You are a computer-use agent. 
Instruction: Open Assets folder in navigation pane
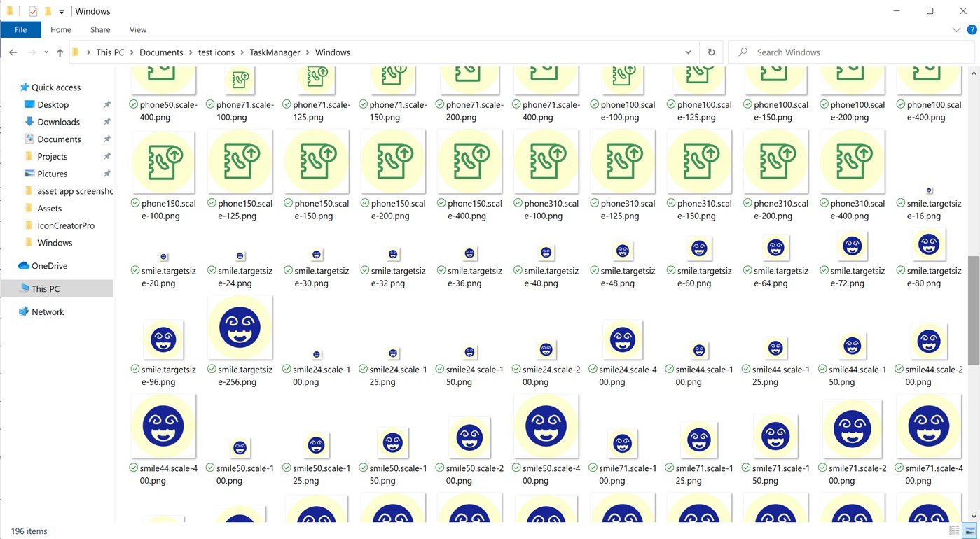point(49,209)
